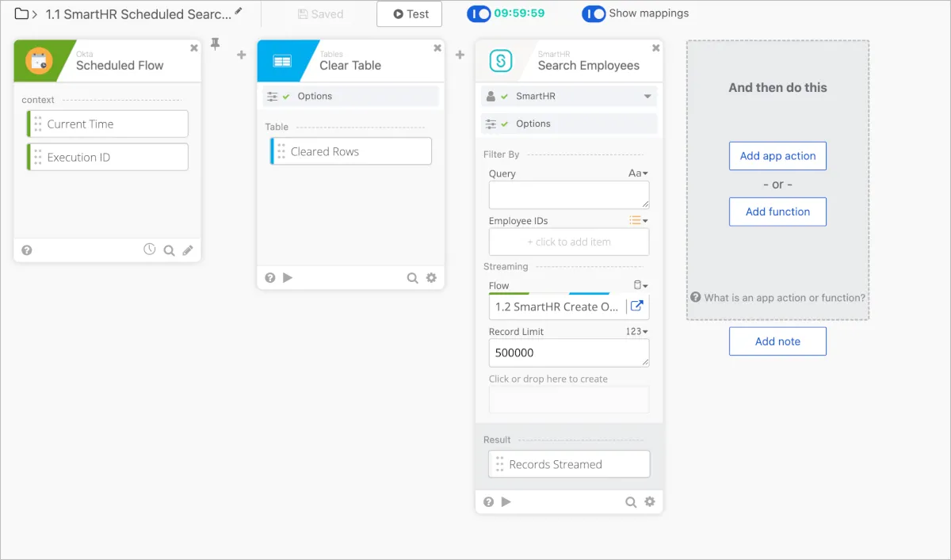951x560 pixels.
Task: Run the Clear Table card with play icon
Action: pos(288,278)
